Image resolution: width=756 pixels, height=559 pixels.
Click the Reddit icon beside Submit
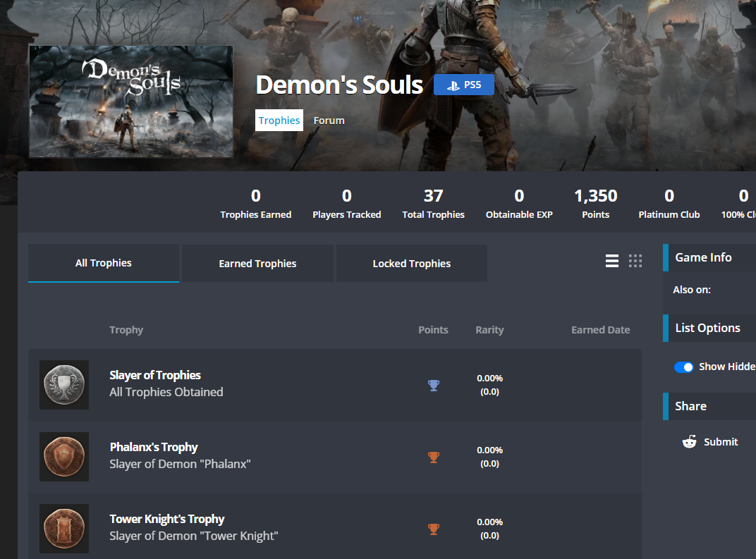click(x=689, y=441)
